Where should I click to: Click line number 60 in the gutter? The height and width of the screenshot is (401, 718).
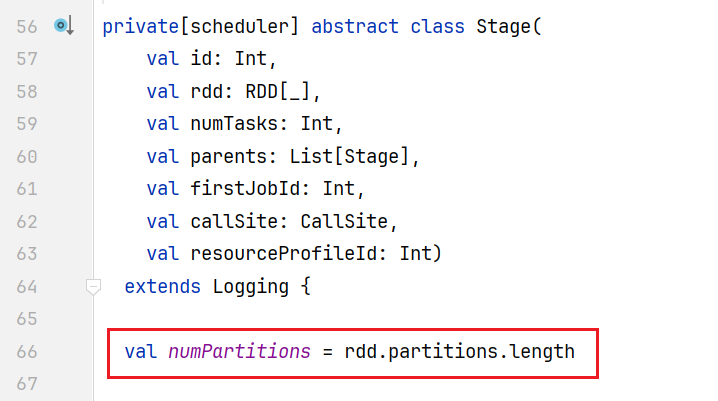click(x=27, y=157)
